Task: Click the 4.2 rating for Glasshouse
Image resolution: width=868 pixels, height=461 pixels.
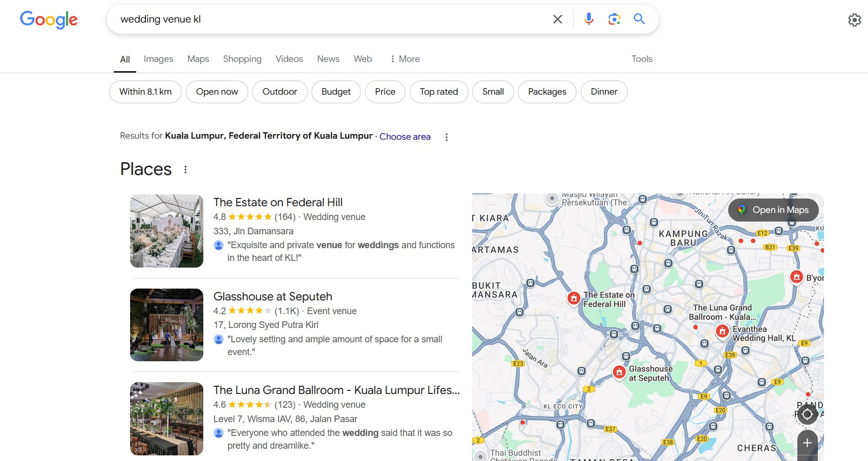Action: 242,311
